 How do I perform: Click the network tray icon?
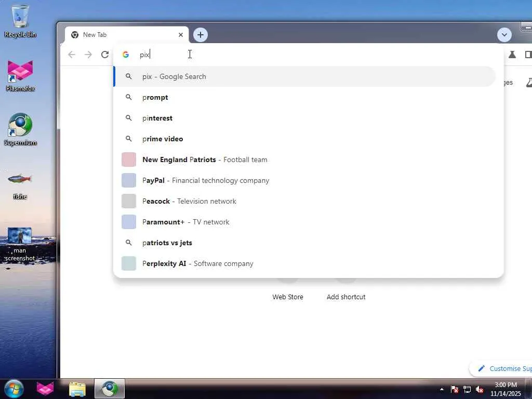(467, 390)
